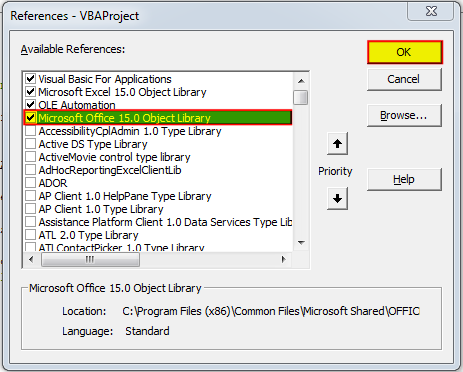Uncheck Microsoft Excel 15.0 Object Library
Screen dimensions: 463x372
[x=30, y=92]
